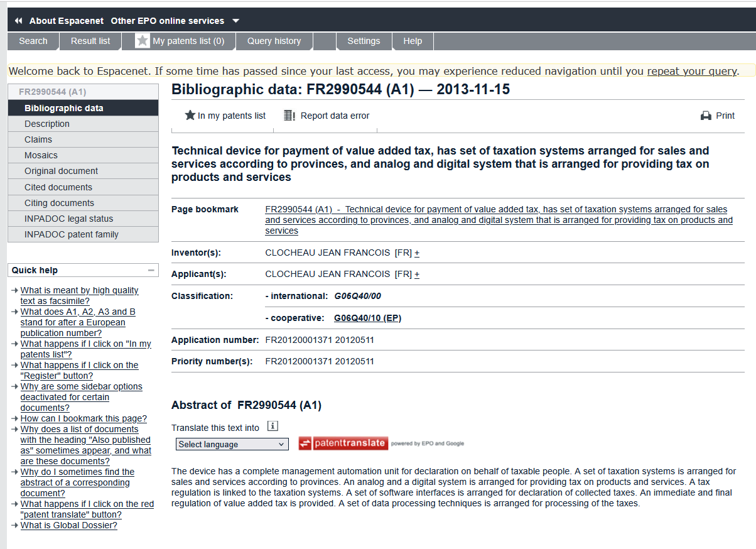Open INPADOC legal status section
The height and width of the screenshot is (549, 756).
click(x=69, y=219)
